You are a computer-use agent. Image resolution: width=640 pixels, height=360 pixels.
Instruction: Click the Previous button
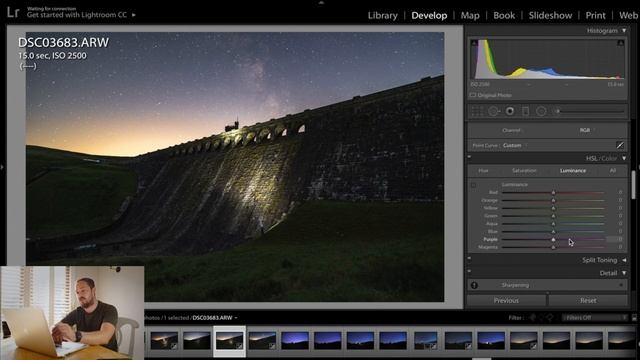(x=506, y=300)
